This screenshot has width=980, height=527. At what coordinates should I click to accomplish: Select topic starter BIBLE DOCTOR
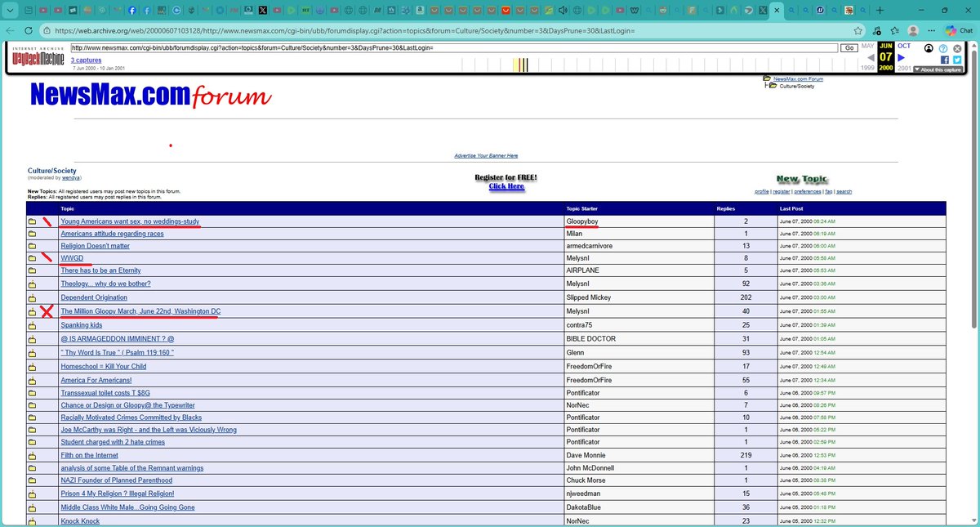click(x=590, y=338)
